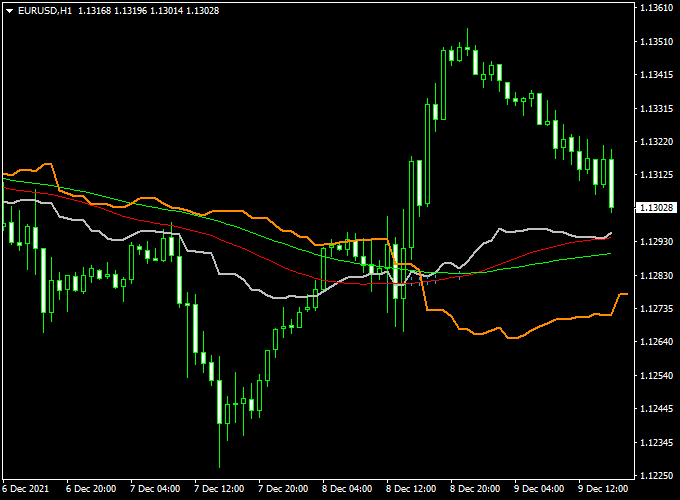Click the 7 Dec 12:00 time label
The height and width of the screenshot is (500, 680).
219,489
